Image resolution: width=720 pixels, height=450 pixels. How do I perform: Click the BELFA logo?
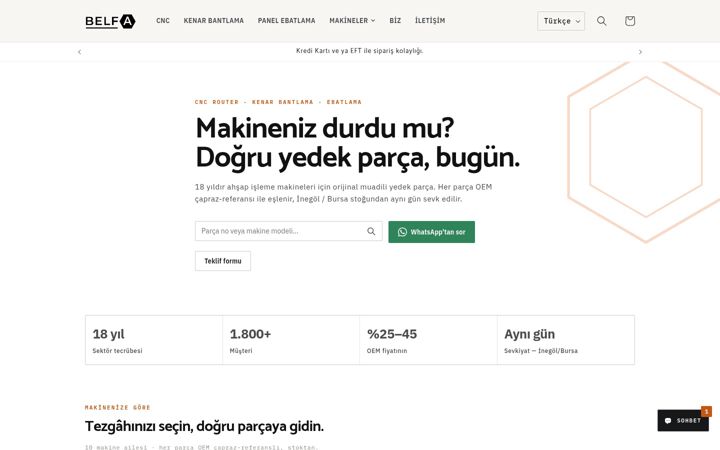110,21
